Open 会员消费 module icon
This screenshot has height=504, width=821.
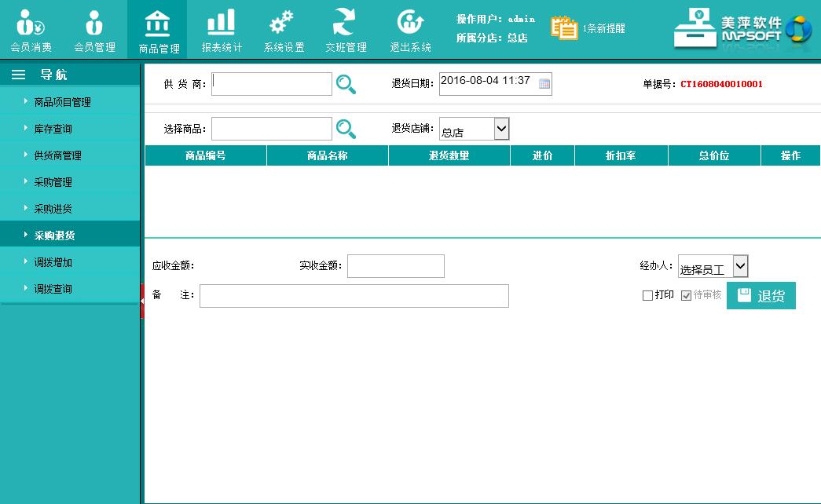pyautogui.click(x=31, y=24)
